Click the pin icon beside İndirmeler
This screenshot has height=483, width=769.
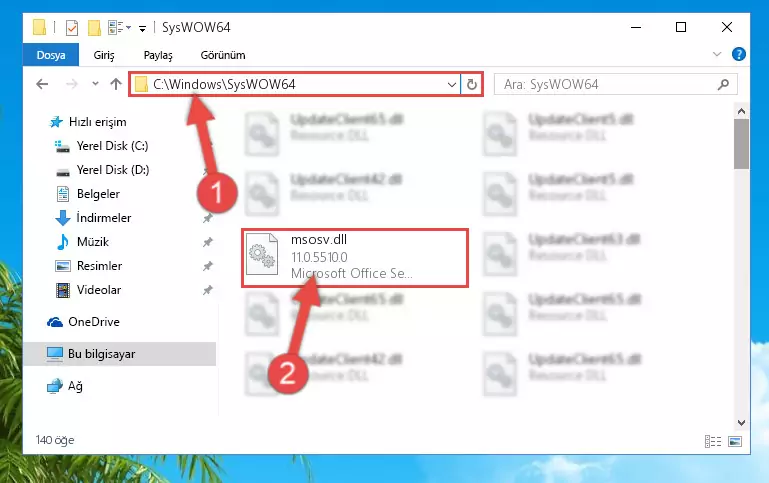207,218
